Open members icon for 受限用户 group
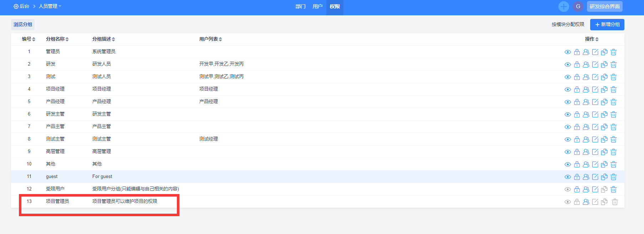 586,189
